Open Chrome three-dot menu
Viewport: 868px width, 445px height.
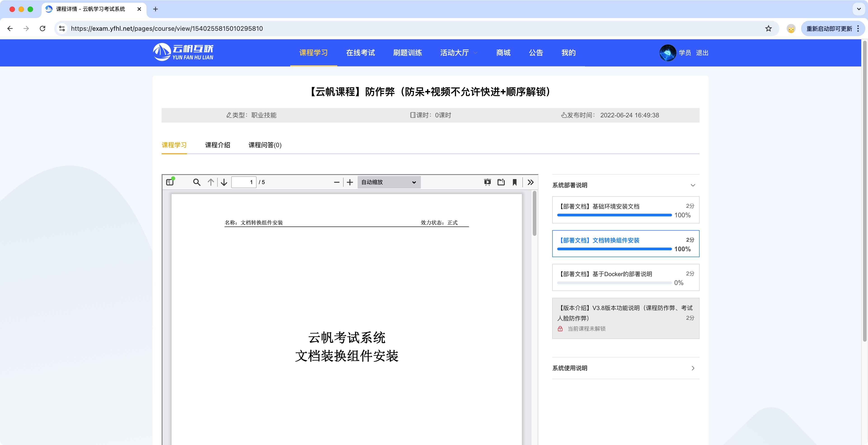click(858, 29)
